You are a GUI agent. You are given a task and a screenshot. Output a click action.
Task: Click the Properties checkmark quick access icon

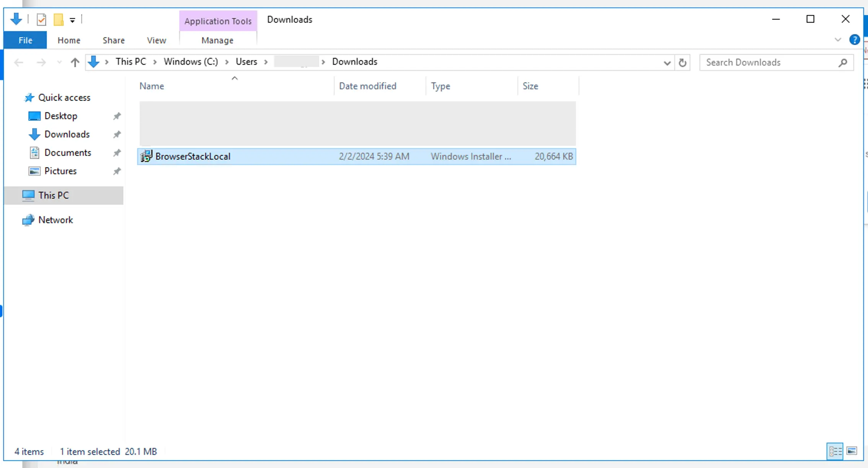41,20
